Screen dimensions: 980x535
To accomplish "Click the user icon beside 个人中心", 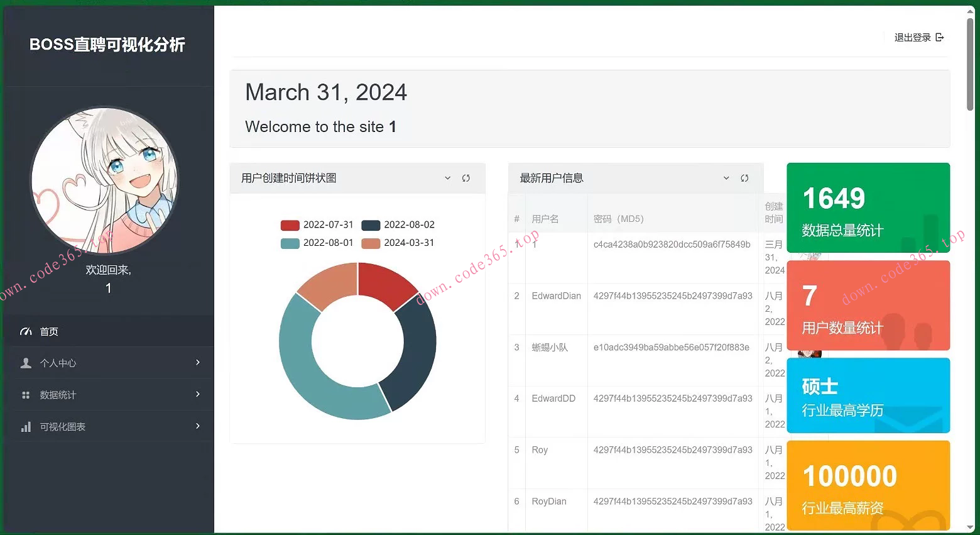I will (x=26, y=363).
